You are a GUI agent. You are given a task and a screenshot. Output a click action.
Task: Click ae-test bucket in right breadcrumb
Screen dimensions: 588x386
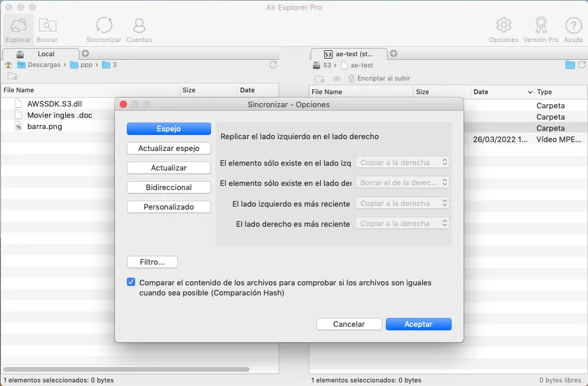pyautogui.click(x=357, y=65)
